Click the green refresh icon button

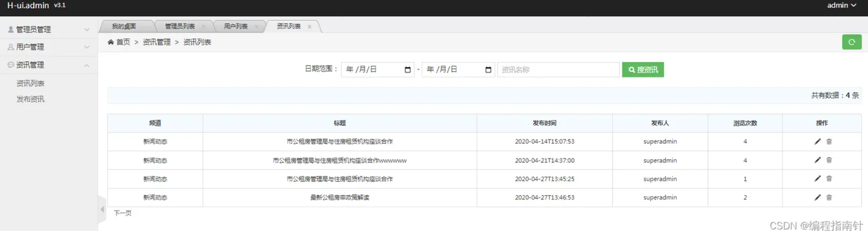click(851, 42)
